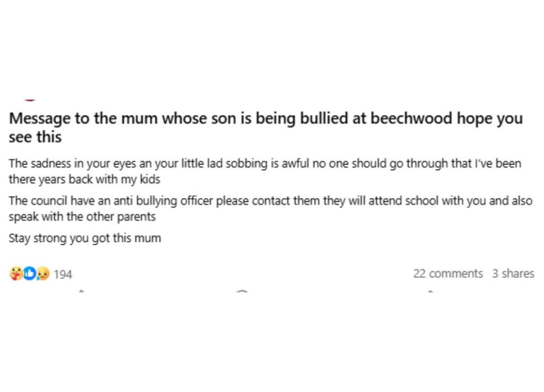The image size is (544, 392).
Task: Click the cropped Comment button icon at bottom center
Action: [x=242, y=291]
